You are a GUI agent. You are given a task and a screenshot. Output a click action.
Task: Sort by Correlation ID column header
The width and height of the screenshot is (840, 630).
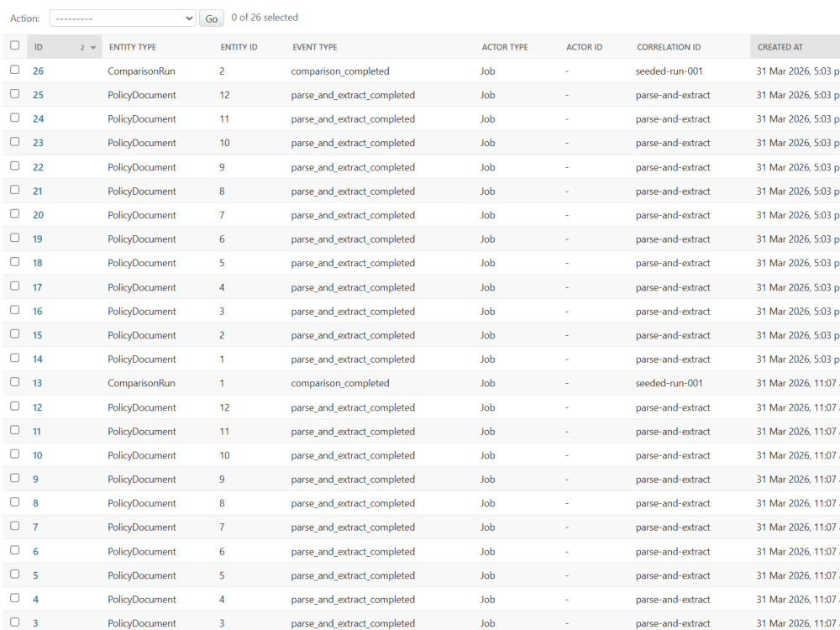pyautogui.click(x=669, y=47)
